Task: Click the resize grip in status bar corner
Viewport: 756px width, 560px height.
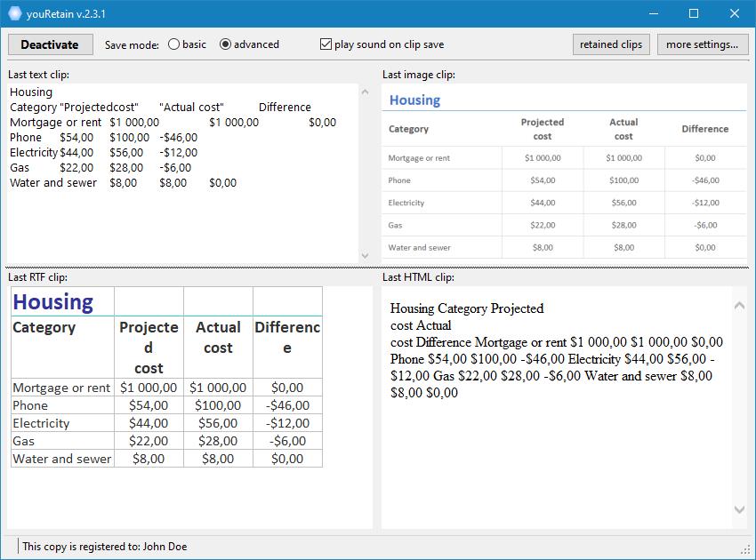Action: click(747, 551)
